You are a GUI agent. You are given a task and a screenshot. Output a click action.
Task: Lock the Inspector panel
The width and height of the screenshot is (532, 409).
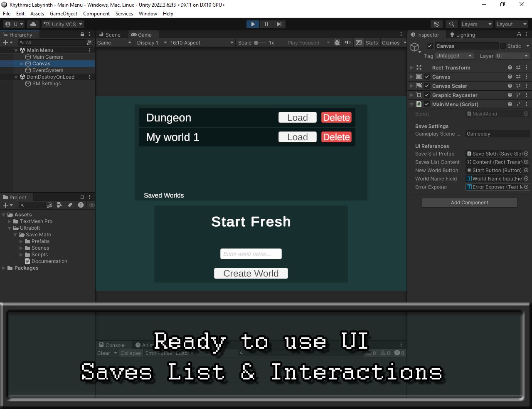pyautogui.click(x=519, y=35)
